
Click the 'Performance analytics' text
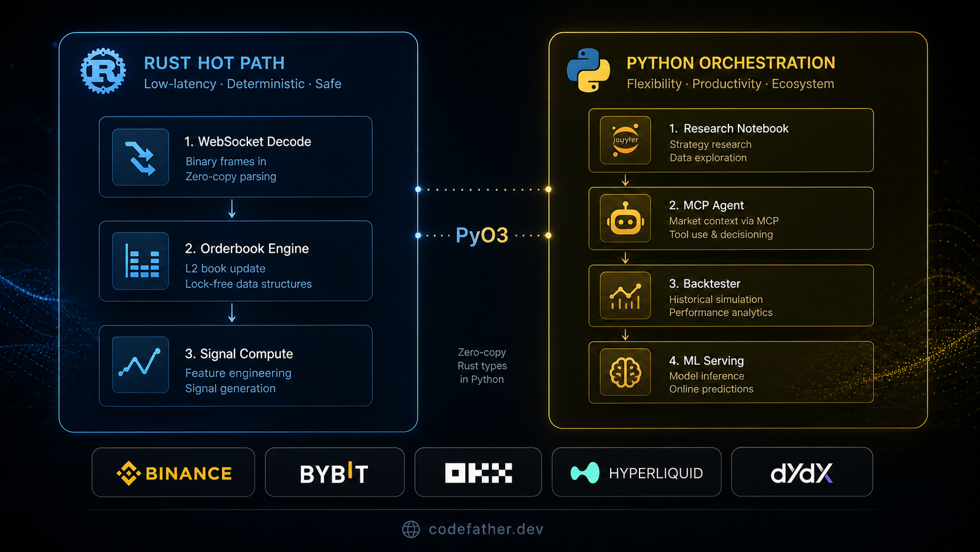[x=721, y=313]
